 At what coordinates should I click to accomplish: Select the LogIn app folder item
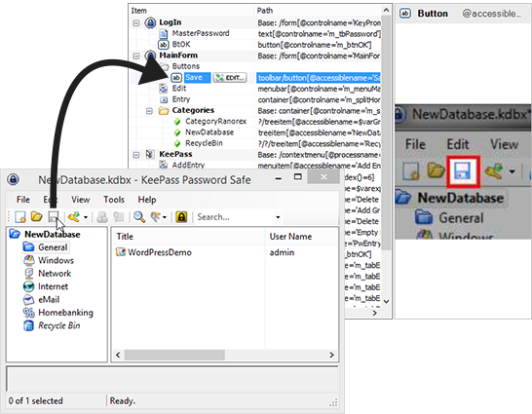tap(170, 22)
